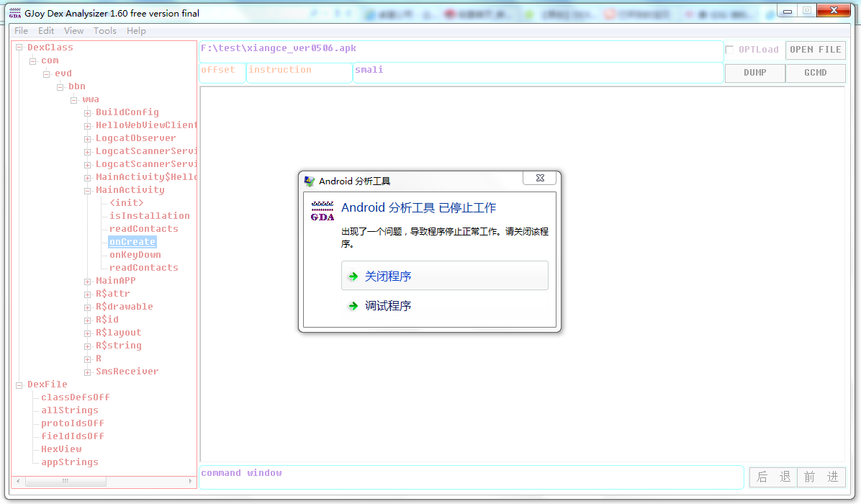Expand the R$drawable class node
This screenshot has width=861, height=504.
point(88,307)
